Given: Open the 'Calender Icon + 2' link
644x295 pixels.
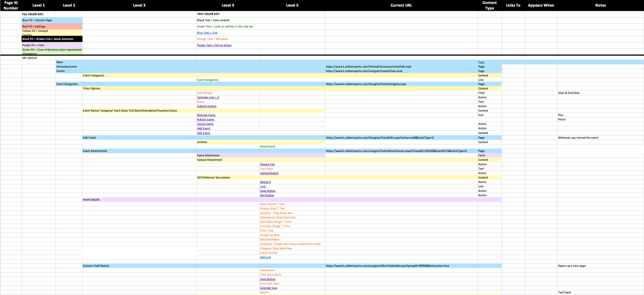Looking at the screenshot, I should (208, 98).
